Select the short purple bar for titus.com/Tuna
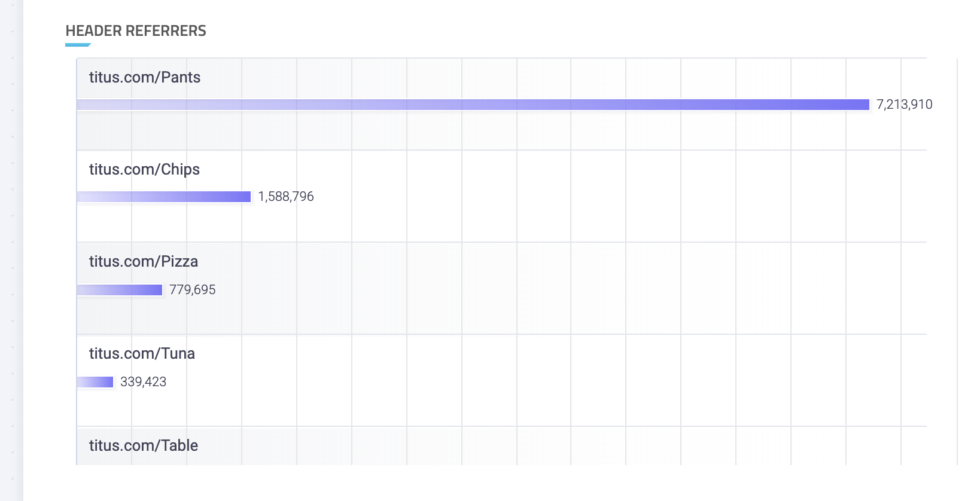980x501 pixels. (x=95, y=382)
